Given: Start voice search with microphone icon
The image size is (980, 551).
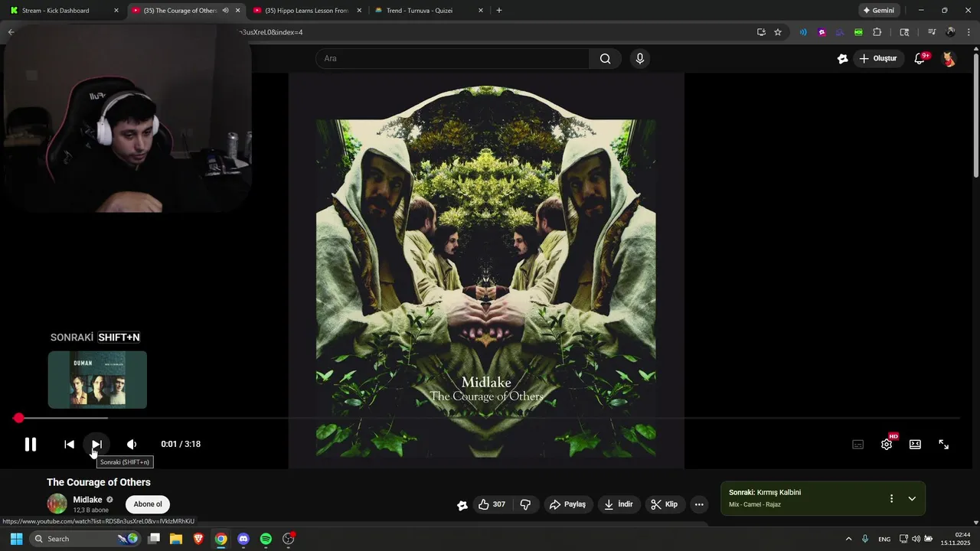Looking at the screenshot, I should 640,58.
